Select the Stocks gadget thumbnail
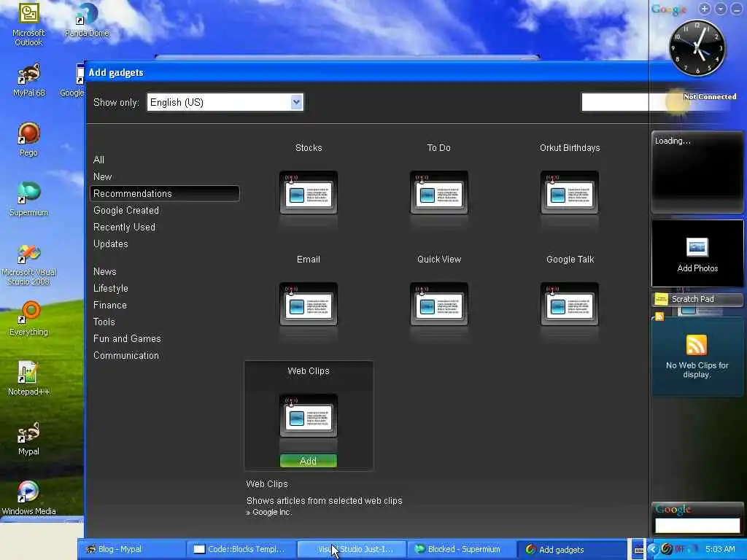This screenshot has width=747, height=560. pos(309,192)
